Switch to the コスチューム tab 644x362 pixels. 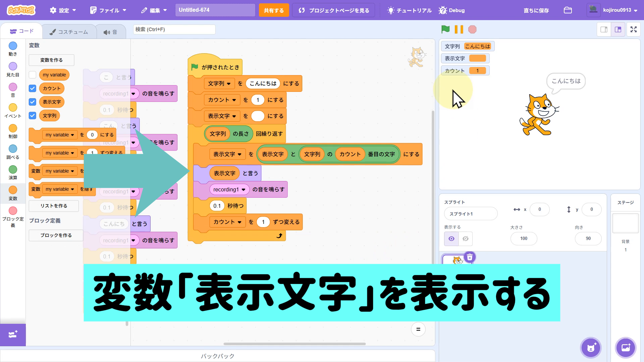[x=69, y=32]
